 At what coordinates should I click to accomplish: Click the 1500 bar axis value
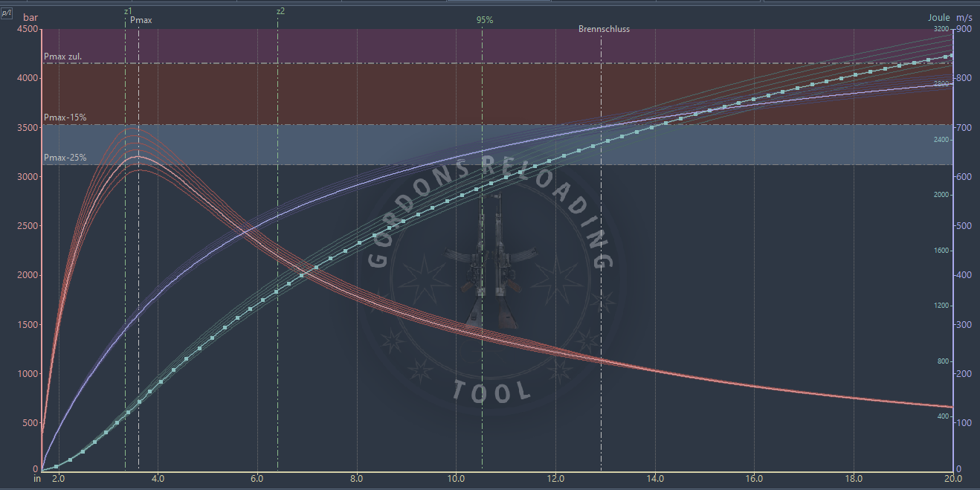coord(27,325)
